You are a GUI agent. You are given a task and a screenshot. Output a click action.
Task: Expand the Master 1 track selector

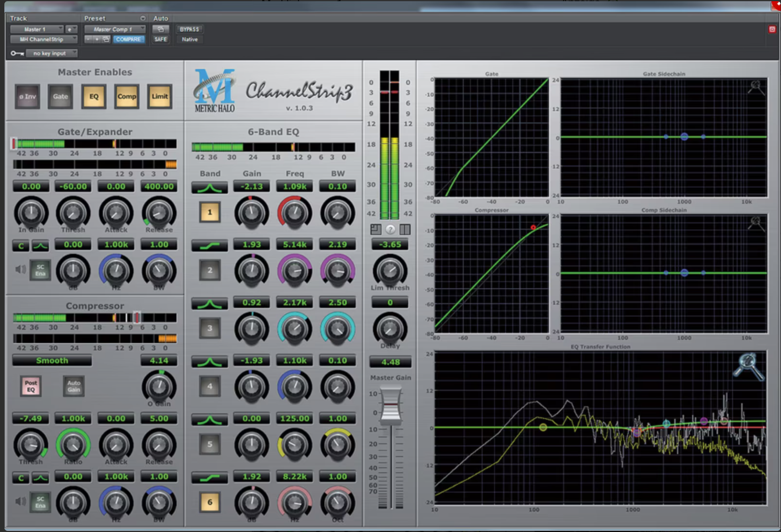pyautogui.click(x=37, y=29)
